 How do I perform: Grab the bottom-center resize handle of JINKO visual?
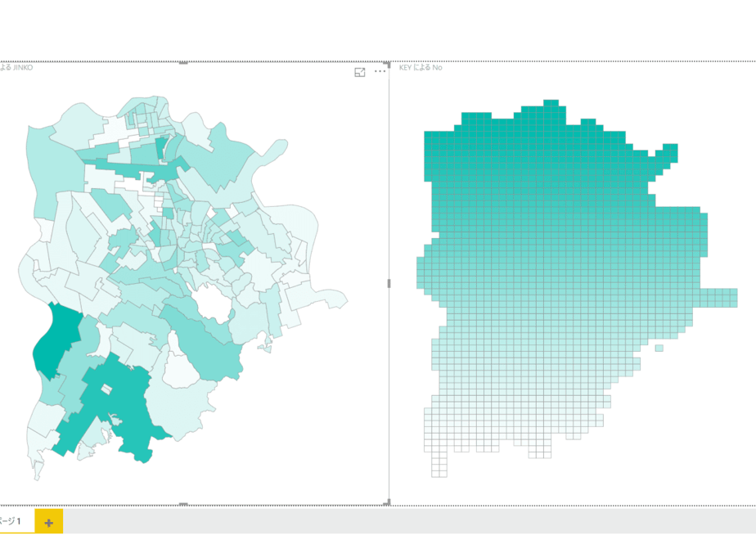pyautogui.click(x=183, y=504)
